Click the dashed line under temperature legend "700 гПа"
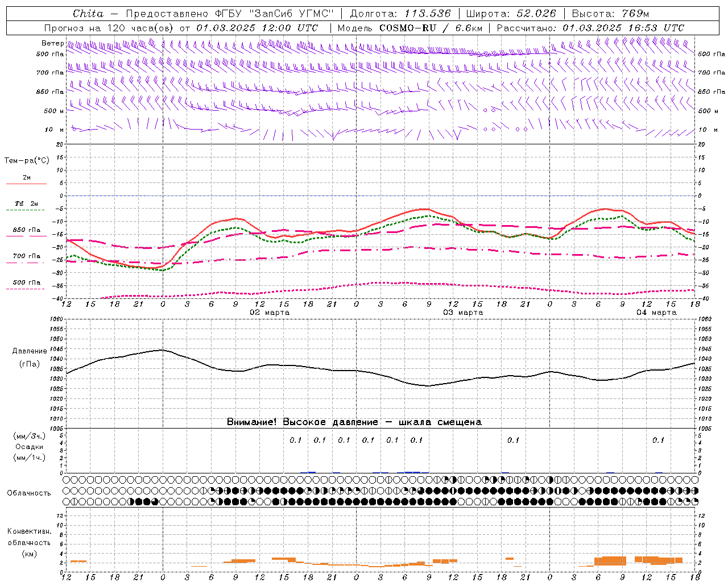 click(25, 263)
